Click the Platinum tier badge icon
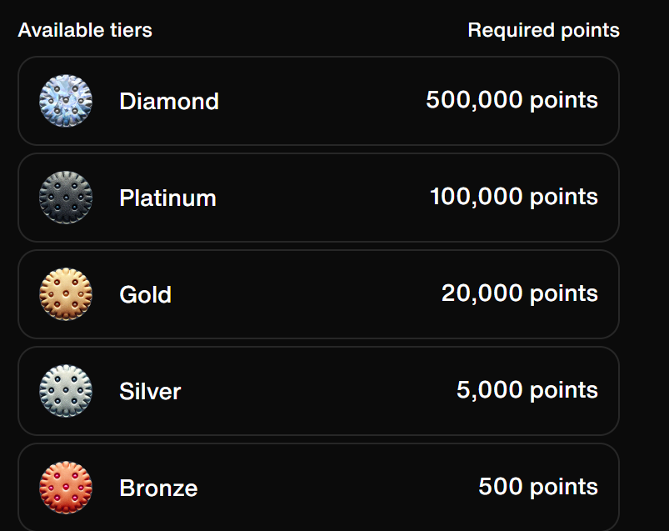This screenshot has width=670, height=532. click(x=66, y=198)
